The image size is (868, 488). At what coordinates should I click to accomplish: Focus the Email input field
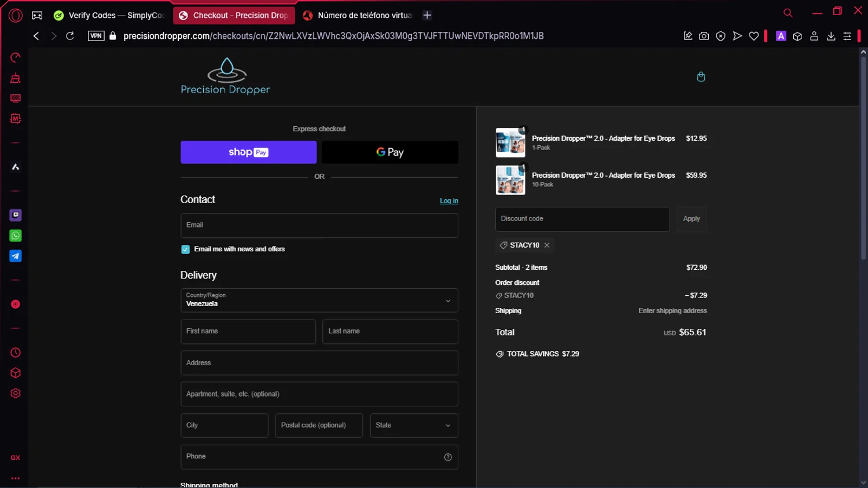click(319, 226)
